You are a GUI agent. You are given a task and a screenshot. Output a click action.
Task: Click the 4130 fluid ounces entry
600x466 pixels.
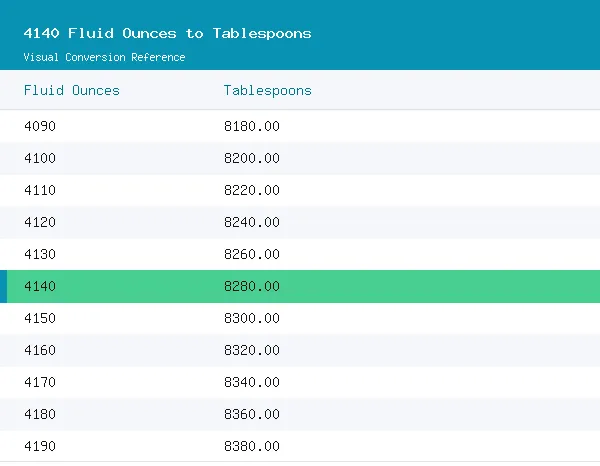pos(40,254)
